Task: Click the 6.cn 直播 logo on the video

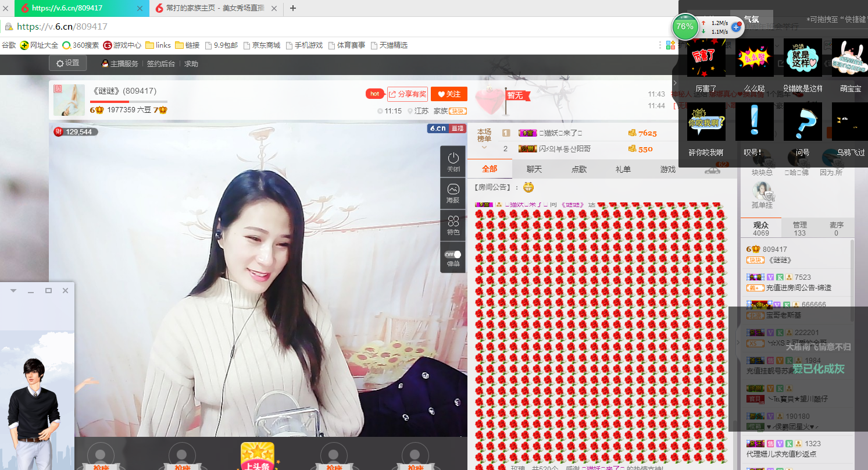Action: (446, 129)
